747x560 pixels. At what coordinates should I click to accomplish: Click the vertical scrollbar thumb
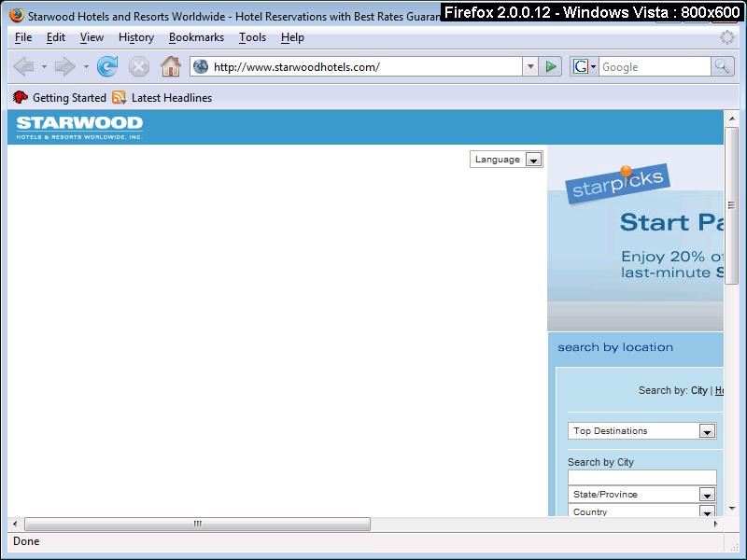[731, 205]
